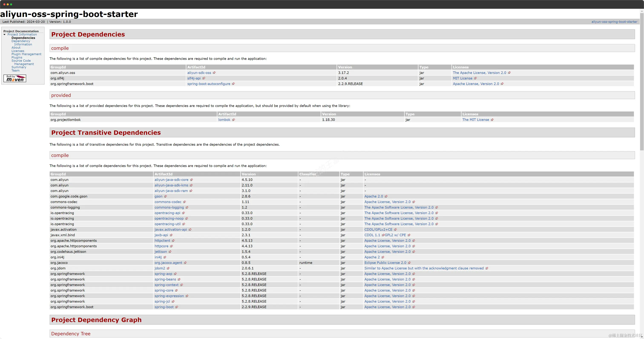The image size is (644, 339).
Task: Click external link icon after MIT License
Action: pyautogui.click(x=475, y=78)
